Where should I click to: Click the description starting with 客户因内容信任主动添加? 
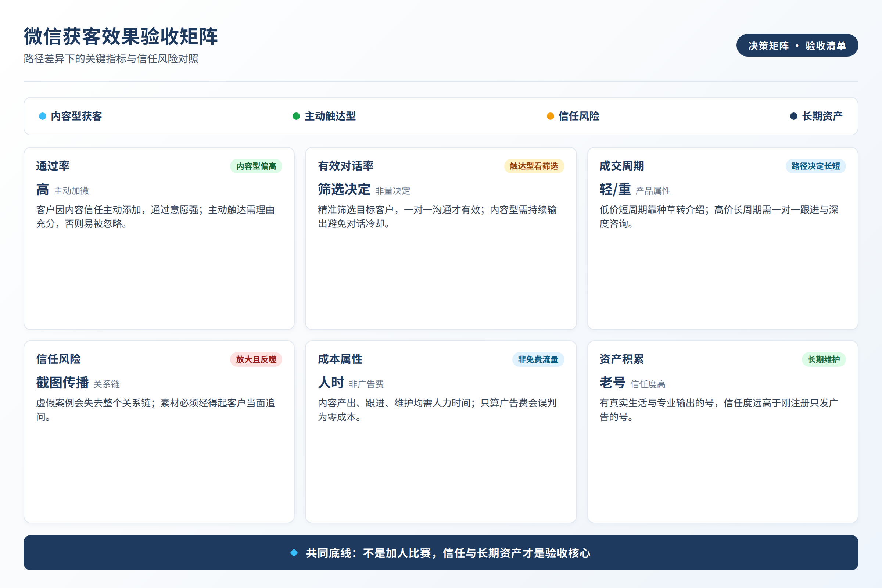pyautogui.click(x=155, y=217)
